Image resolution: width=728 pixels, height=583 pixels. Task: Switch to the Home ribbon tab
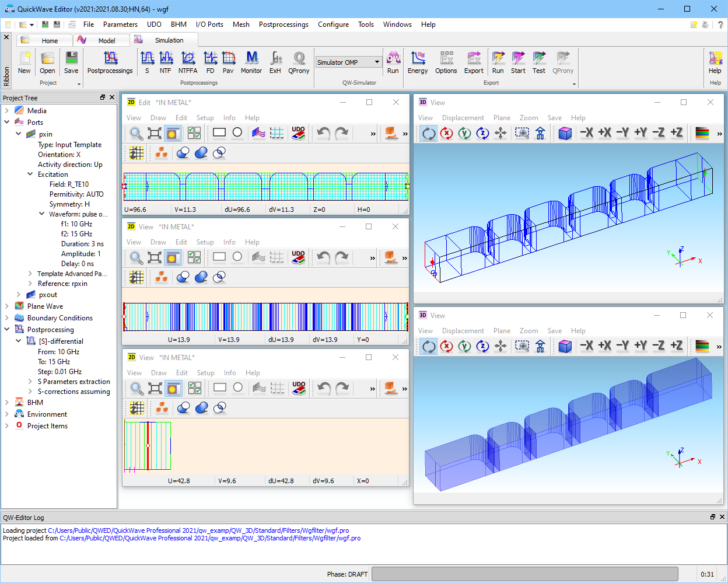[45, 40]
